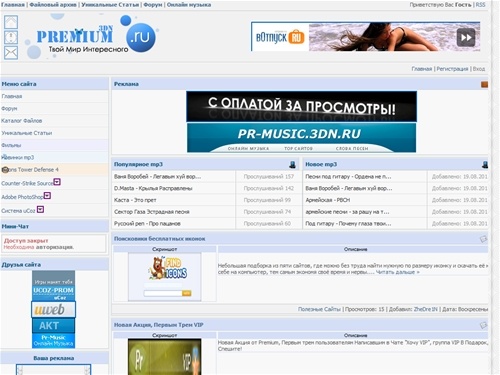
Task: Click Главная link next to Регистрация
Action: [x=422, y=69]
